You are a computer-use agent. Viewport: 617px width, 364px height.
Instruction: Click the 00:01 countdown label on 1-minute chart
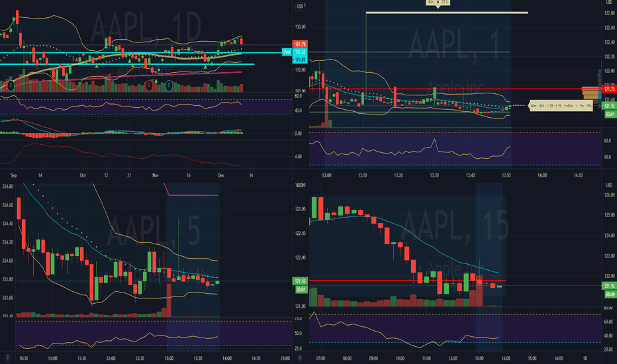[610, 114]
